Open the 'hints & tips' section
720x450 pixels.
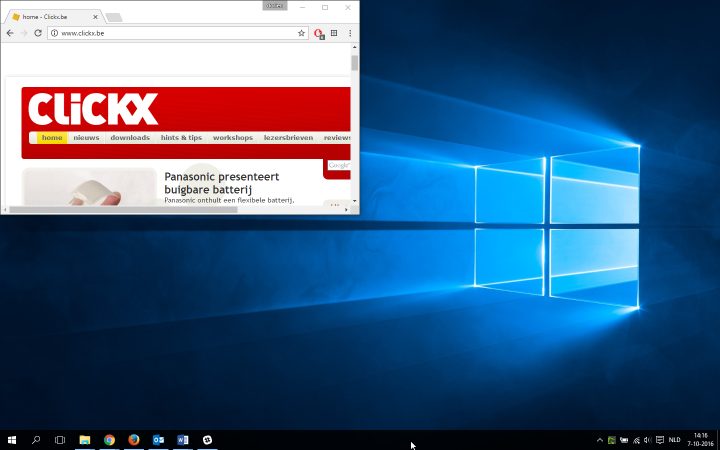pos(181,138)
